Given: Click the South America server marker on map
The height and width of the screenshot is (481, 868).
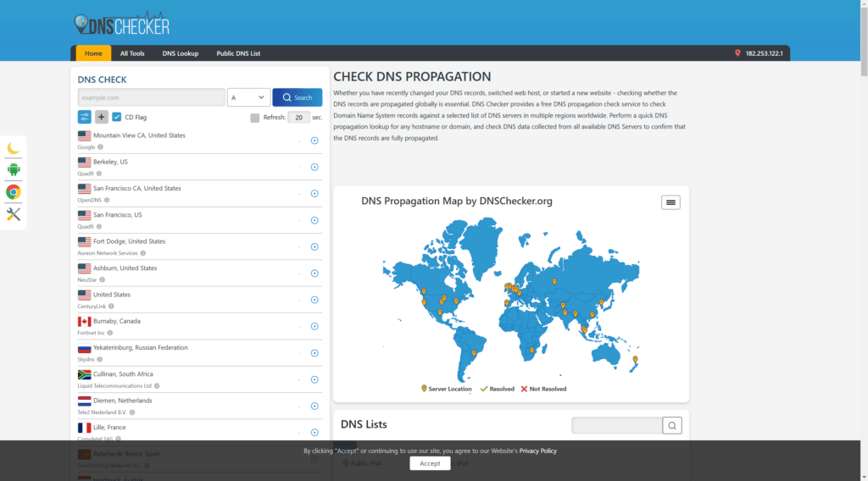Looking at the screenshot, I should tap(474, 353).
